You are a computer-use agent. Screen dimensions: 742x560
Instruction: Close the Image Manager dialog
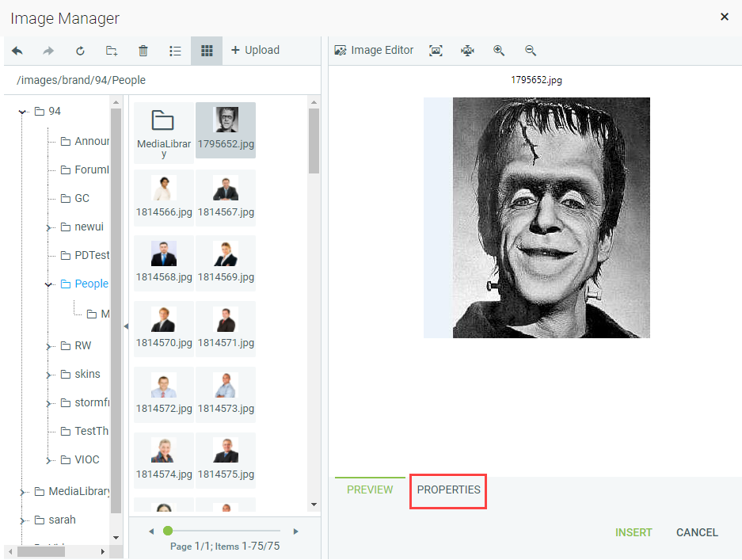point(724,17)
